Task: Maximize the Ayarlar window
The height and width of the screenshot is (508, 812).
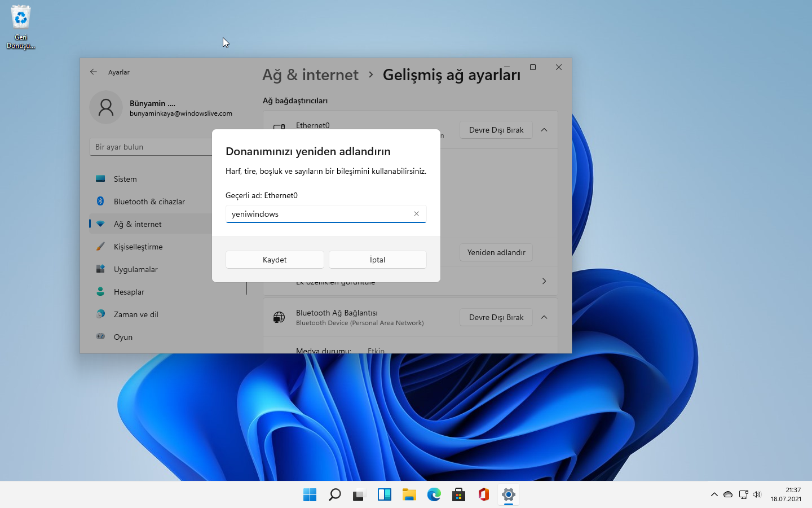Action: [533, 67]
